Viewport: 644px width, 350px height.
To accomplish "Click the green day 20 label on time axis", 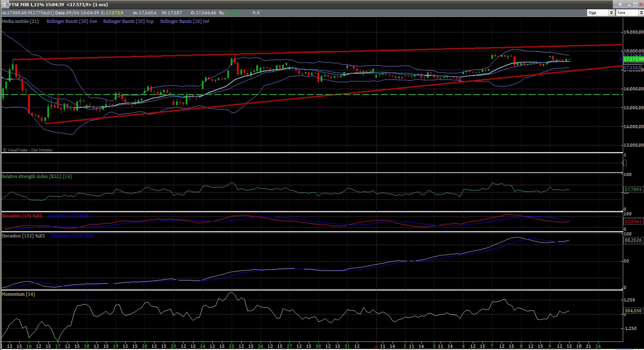I will point(145,346).
